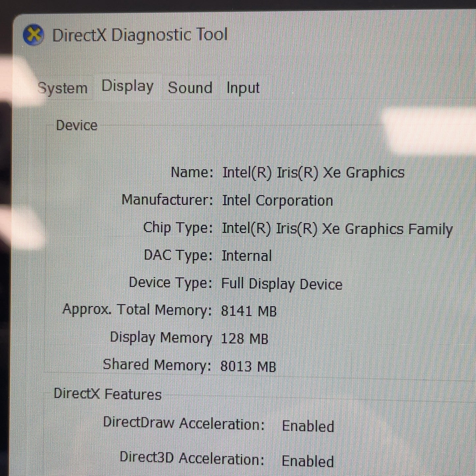This screenshot has width=476, height=476.
Task: Select the 8141 MB value
Action: coord(249,311)
